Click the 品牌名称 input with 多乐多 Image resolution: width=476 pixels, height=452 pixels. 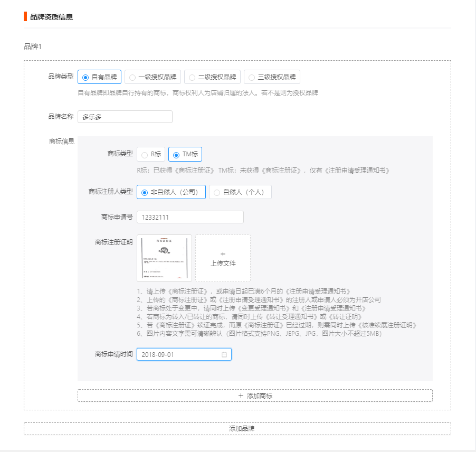125,117
